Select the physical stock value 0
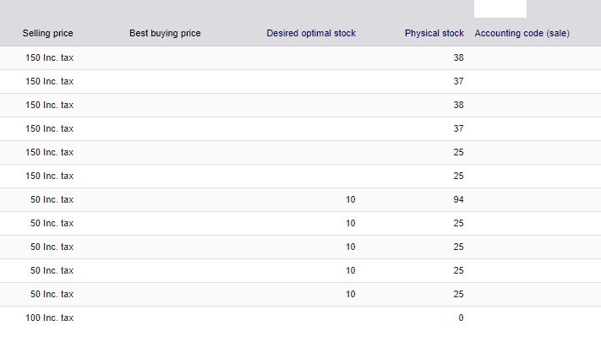601x364 pixels. pyautogui.click(x=461, y=318)
